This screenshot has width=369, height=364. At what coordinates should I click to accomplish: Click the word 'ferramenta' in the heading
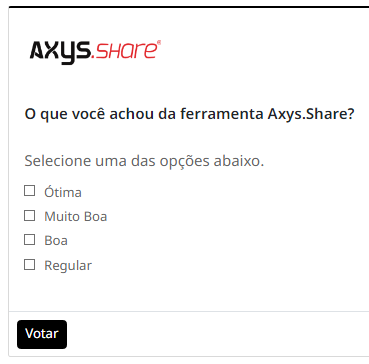(222, 115)
